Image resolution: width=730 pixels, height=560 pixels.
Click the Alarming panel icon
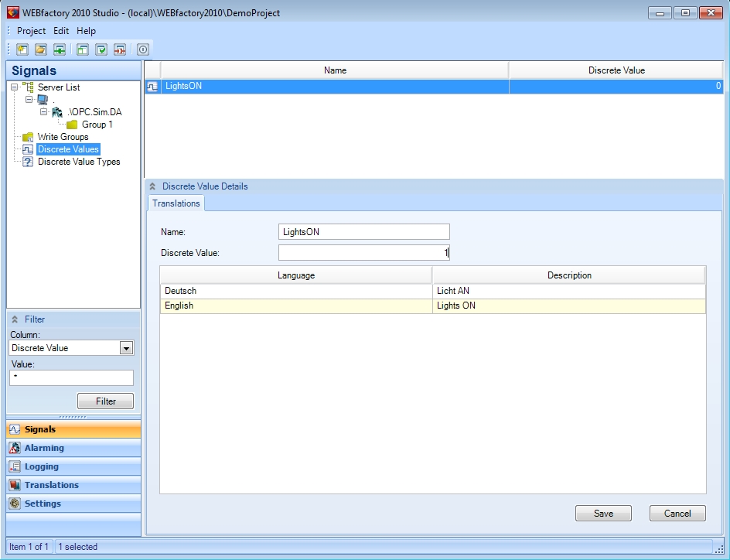(x=15, y=448)
